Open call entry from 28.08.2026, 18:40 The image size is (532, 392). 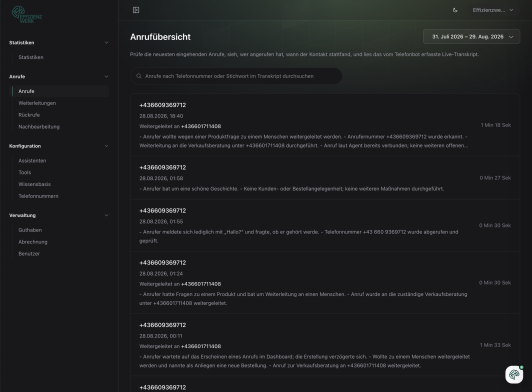325,125
